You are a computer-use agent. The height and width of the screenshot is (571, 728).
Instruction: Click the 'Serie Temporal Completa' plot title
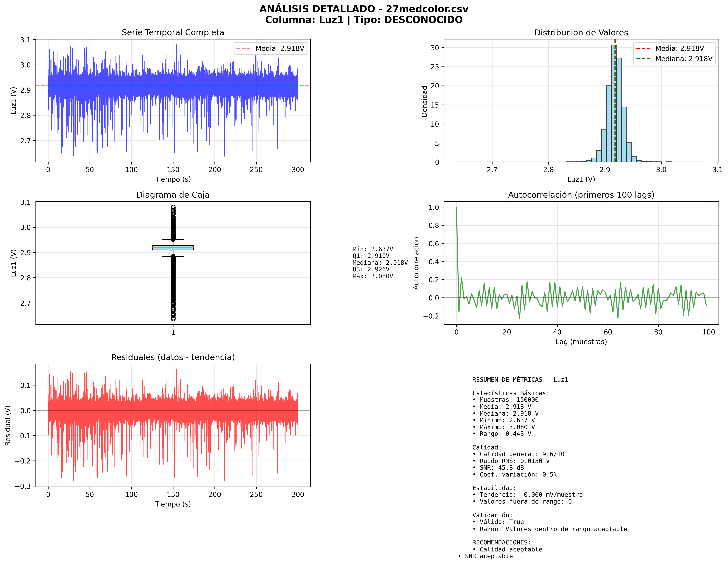click(x=173, y=32)
